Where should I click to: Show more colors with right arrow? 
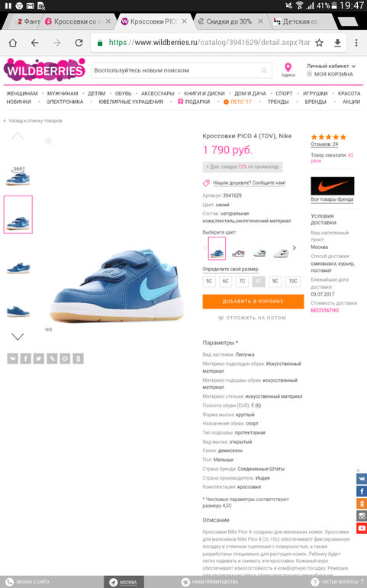click(295, 248)
